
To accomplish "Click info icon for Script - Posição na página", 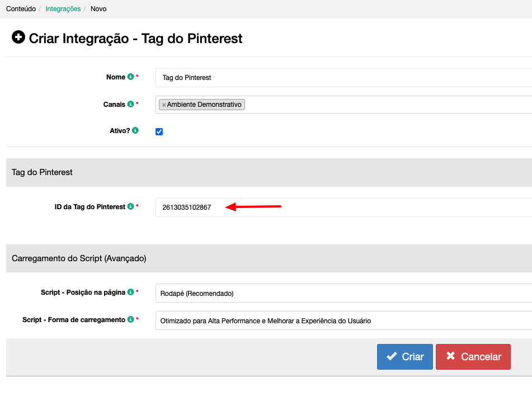I will 130,292.
